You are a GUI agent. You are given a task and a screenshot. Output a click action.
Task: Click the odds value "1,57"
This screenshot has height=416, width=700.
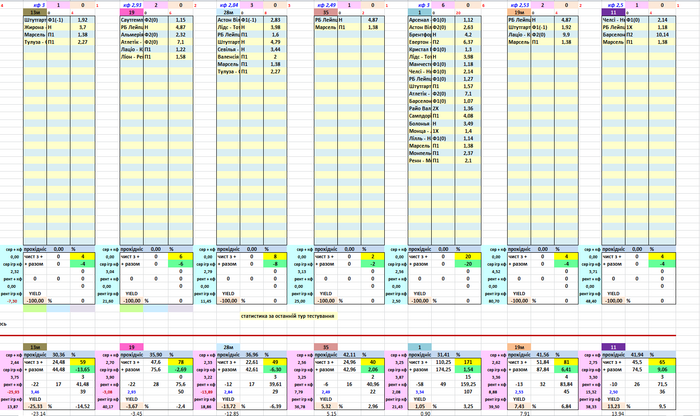(x=468, y=86)
